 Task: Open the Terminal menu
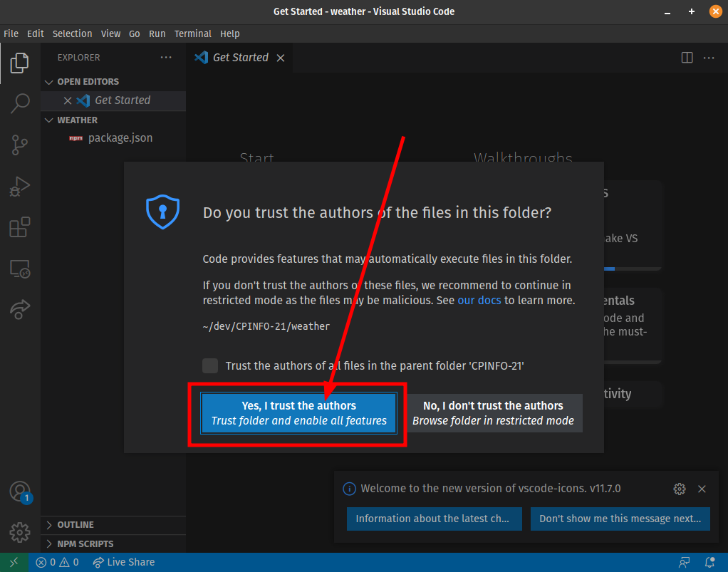click(x=192, y=33)
